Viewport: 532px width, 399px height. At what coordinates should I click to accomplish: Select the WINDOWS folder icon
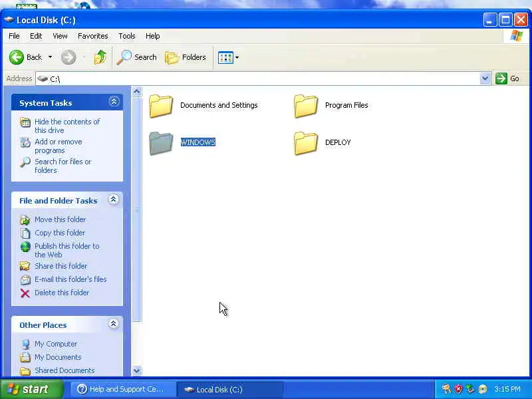(161, 143)
